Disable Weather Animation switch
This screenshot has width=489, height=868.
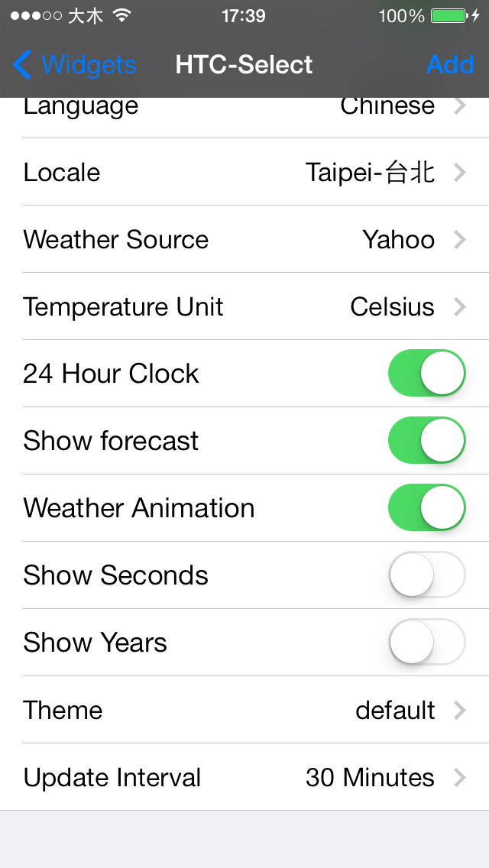pos(426,508)
